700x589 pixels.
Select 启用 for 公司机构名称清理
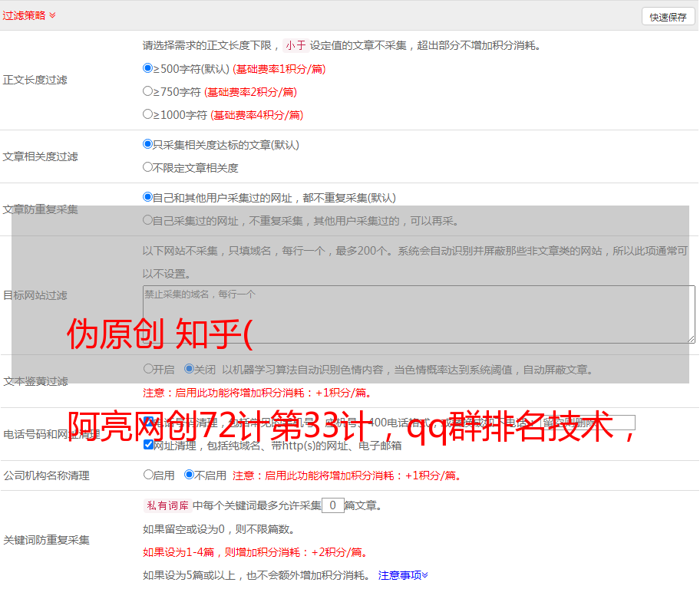pyautogui.click(x=148, y=474)
